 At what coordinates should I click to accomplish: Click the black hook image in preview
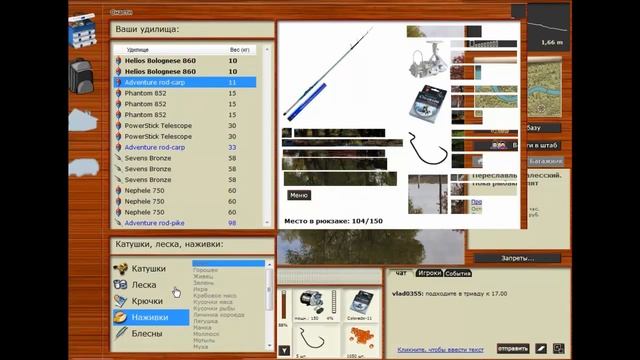click(x=428, y=148)
